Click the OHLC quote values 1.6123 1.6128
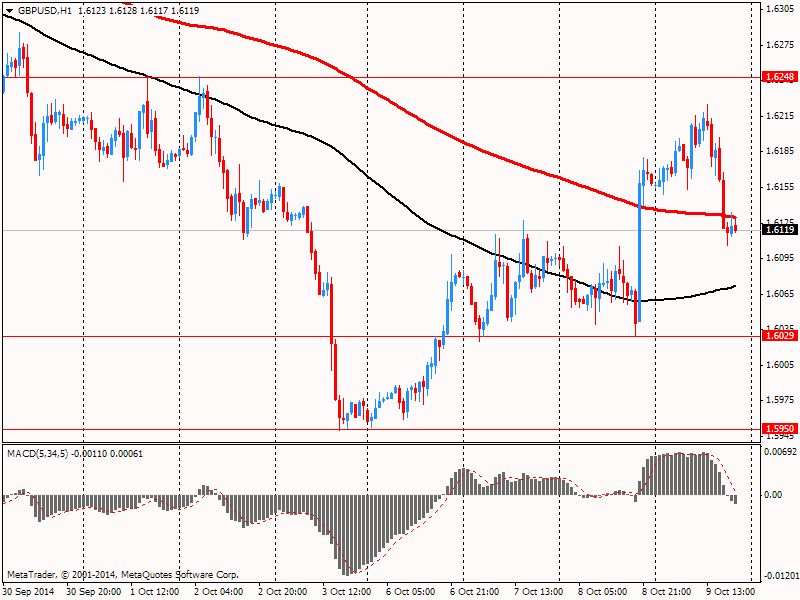This screenshot has height=600, width=800. (x=107, y=10)
